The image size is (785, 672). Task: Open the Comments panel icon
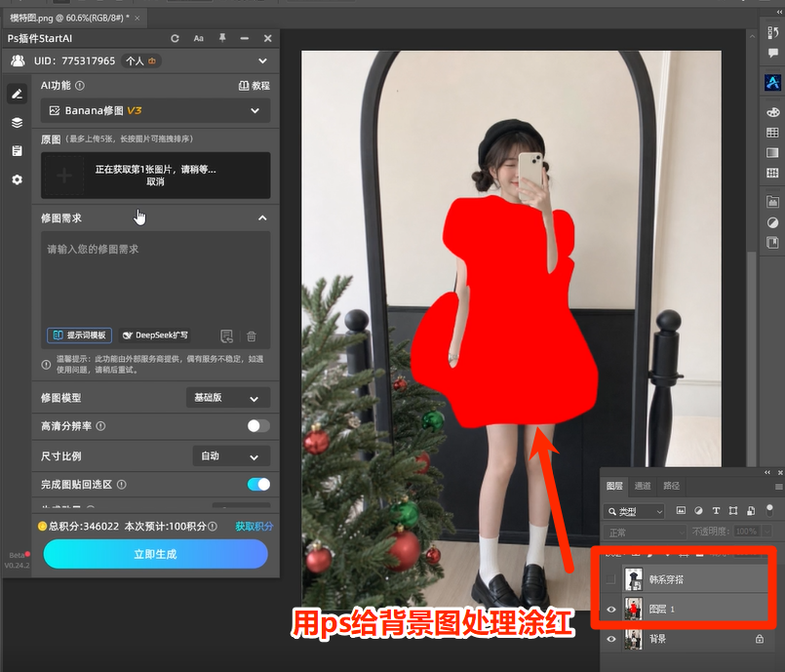pos(772,53)
